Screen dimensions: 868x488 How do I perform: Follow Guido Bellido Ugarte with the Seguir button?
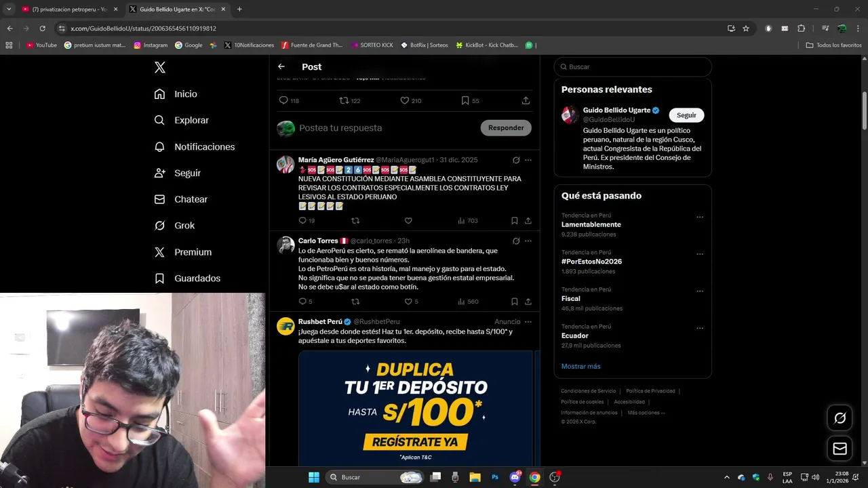[686, 115]
